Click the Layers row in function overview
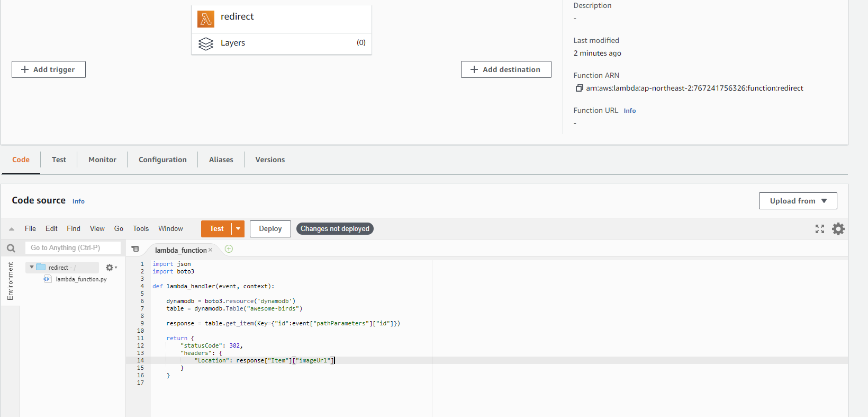Image resolution: width=868 pixels, height=417 pixels. point(282,43)
